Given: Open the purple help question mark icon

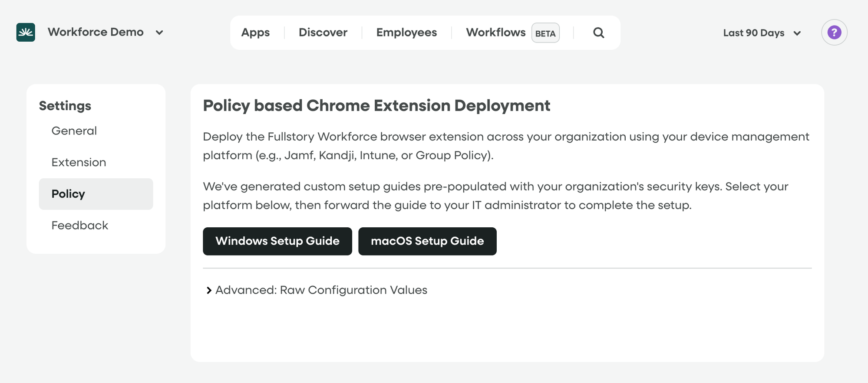Looking at the screenshot, I should (x=834, y=33).
